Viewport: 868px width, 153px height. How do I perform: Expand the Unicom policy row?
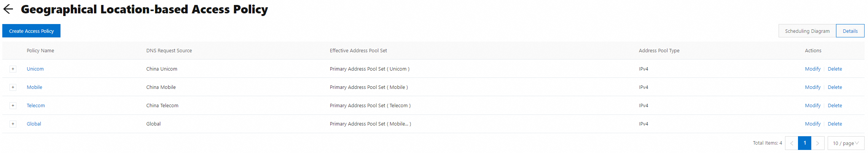pyautogui.click(x=13, y=69)
